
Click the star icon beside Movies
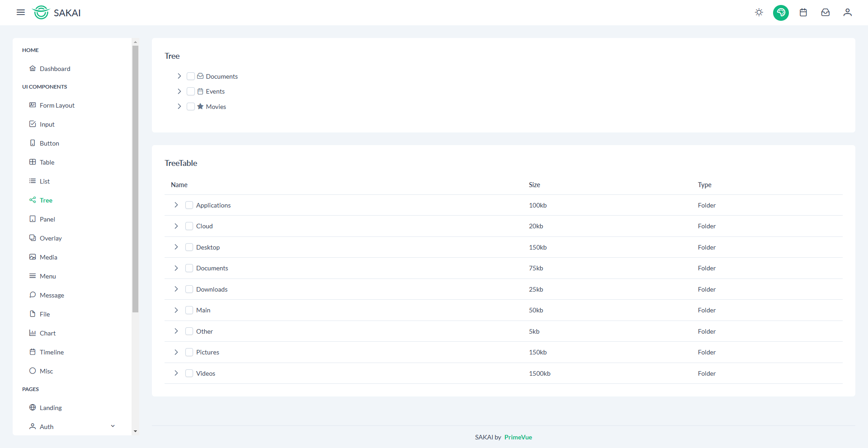[x=200, y=106]
